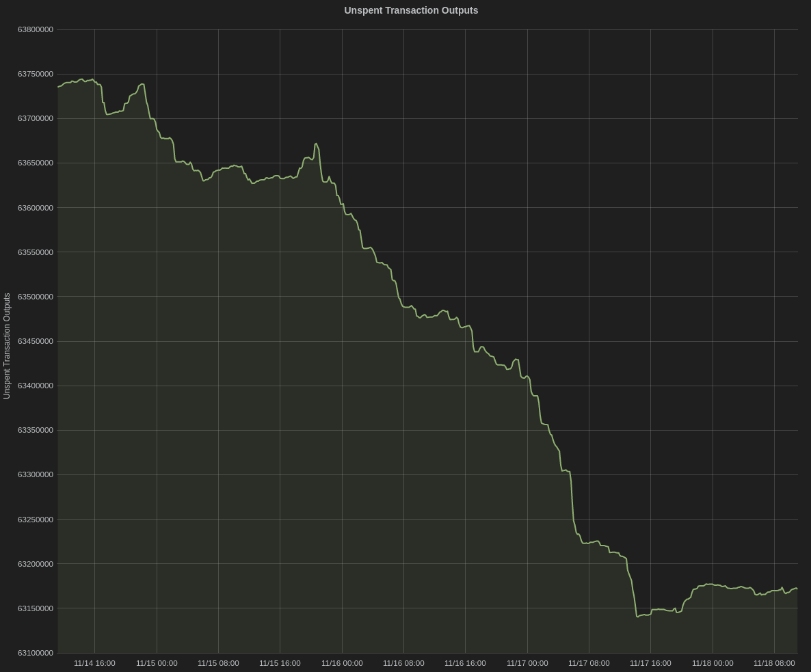This screenshot has height=672, width=811.
Task: Select the 11/16 00:00 x-axis tick label
Action: tap(342, 663)
